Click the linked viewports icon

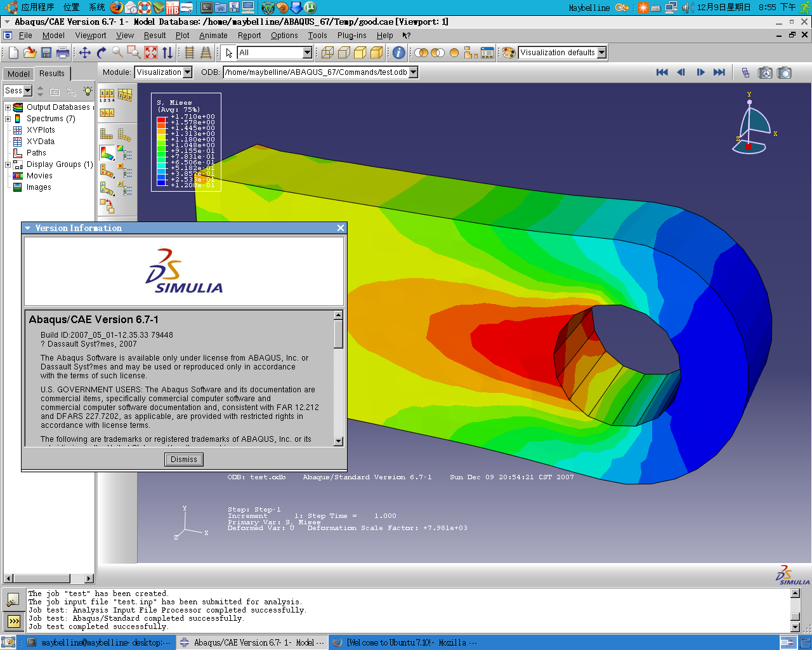(745, 73)
